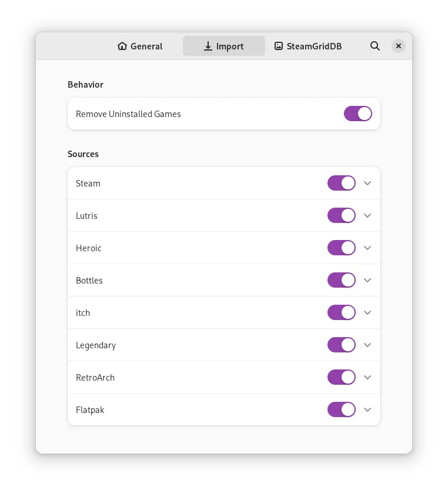Expand the Lutris row chevron
Image resolution: width=448 pixels, height=493 pixels.
[367, 215]
